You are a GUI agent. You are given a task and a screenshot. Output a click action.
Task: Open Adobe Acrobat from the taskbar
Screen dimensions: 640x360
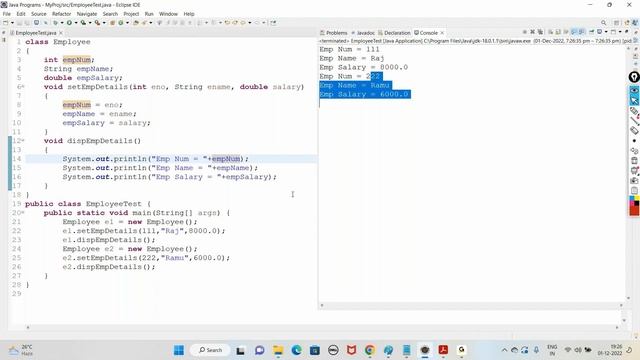443,350
